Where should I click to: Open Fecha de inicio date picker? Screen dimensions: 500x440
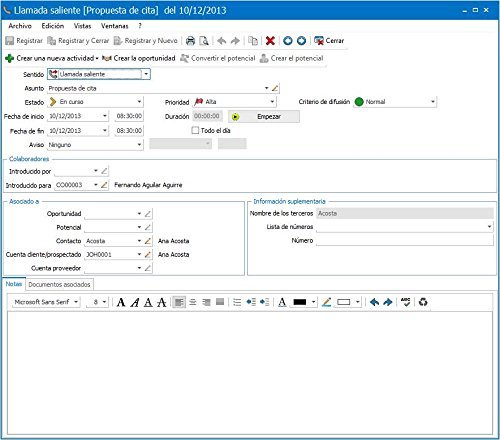click(x=105, y=116)
